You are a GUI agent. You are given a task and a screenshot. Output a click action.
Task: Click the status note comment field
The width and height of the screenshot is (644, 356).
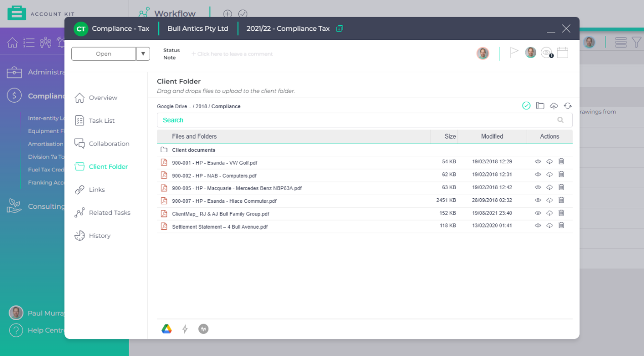(232, 54)
